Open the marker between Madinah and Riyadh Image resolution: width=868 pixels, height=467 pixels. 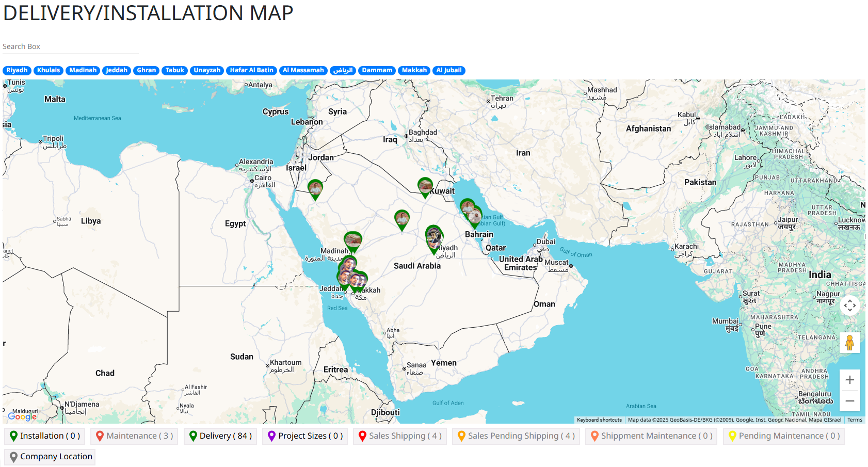tap(402, 220)
